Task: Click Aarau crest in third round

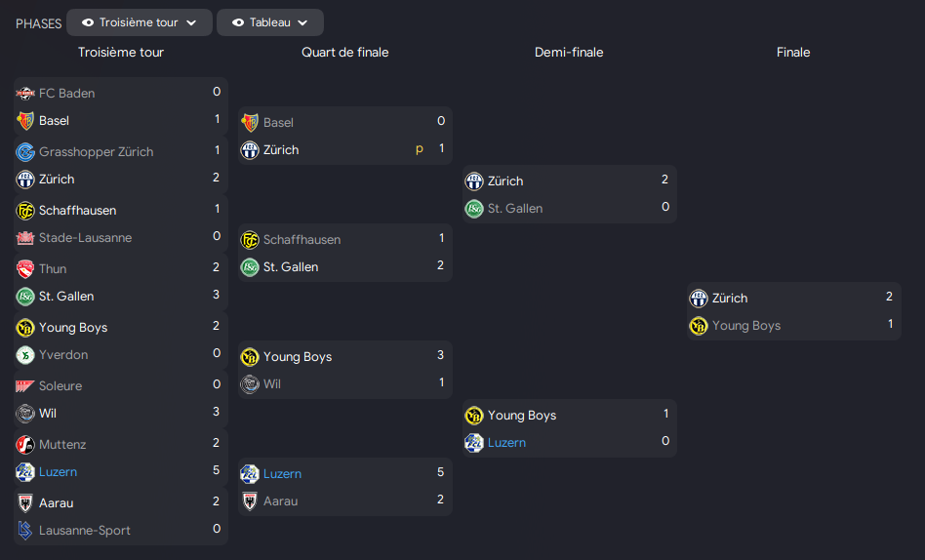Action: click(x=25, y=503)
